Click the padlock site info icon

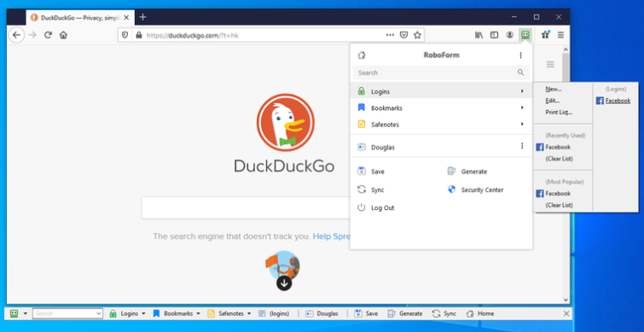point(138,35)
